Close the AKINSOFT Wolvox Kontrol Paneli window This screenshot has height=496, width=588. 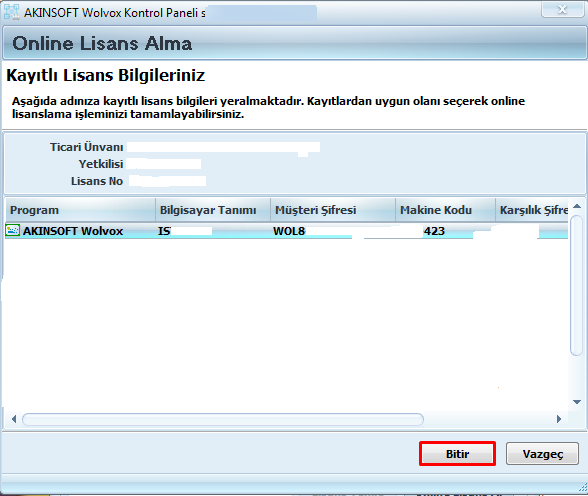click(562, 9)
